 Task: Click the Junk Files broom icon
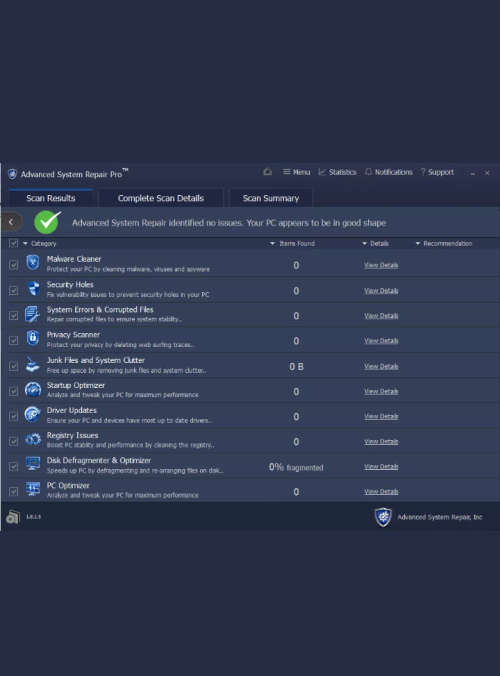click(x=32, y=364)
